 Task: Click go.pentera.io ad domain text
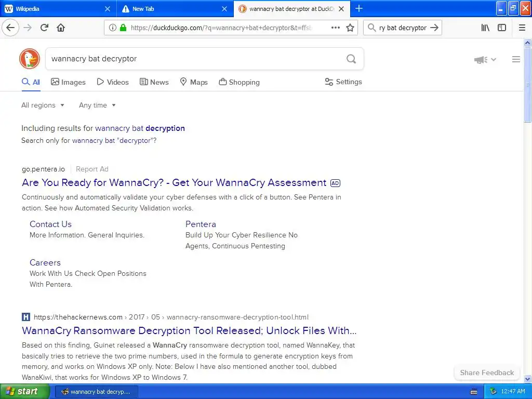click(44, 169)
